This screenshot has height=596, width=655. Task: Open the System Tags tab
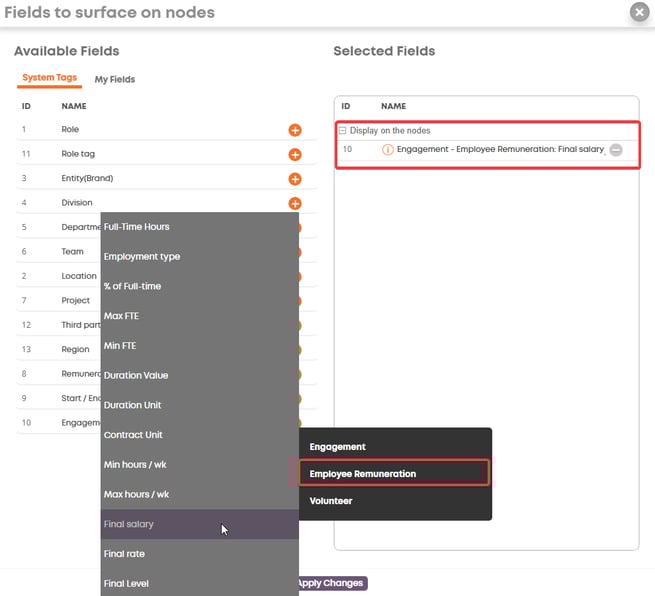pyautogui.click(x=50, y=78)
